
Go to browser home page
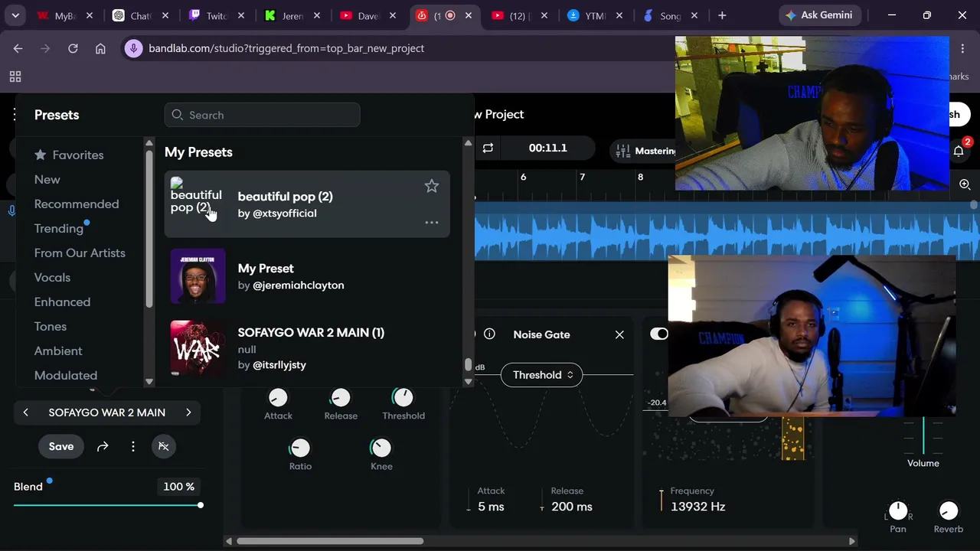coord(100,48)
